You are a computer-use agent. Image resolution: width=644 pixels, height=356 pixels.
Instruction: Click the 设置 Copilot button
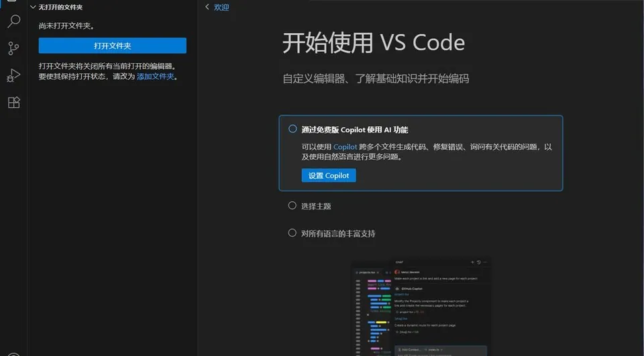pyautogui.click(x=329, y=175)
